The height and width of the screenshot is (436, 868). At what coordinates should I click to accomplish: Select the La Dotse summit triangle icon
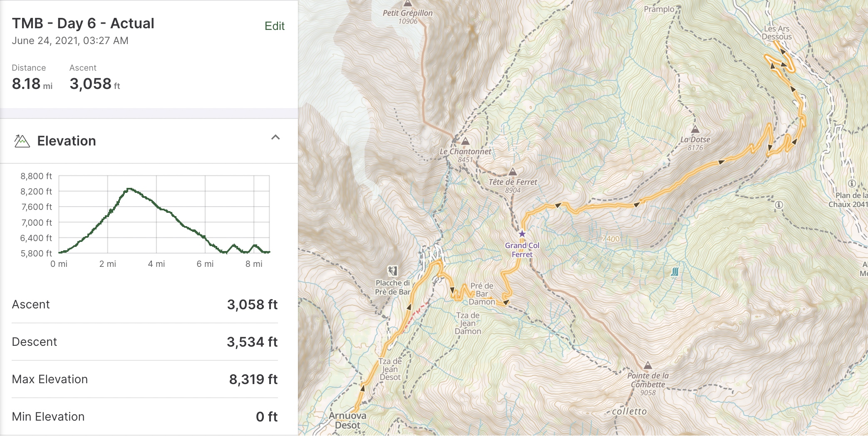pyautogui.click(x=695, y=129)
